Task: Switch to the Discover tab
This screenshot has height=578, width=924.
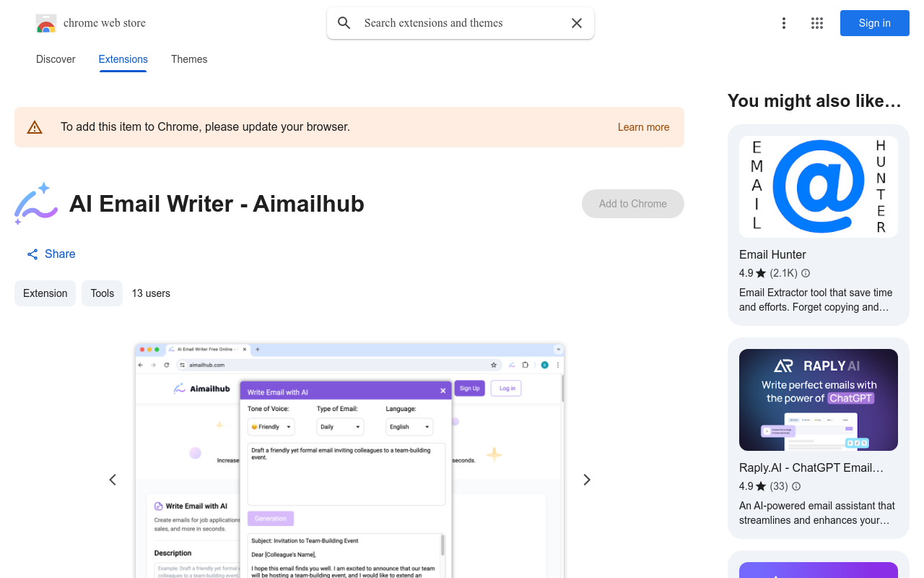Action: point(56,59)
